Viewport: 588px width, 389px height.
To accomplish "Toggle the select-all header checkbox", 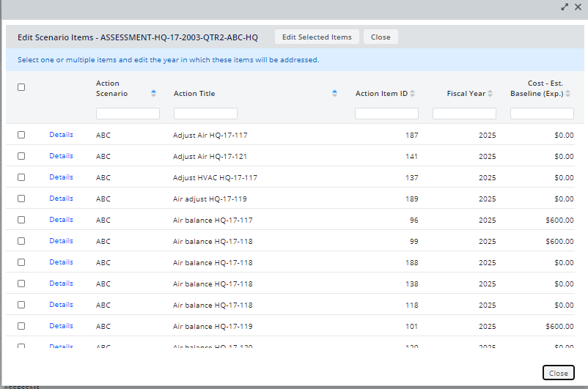I will click(x=21, y=87).
